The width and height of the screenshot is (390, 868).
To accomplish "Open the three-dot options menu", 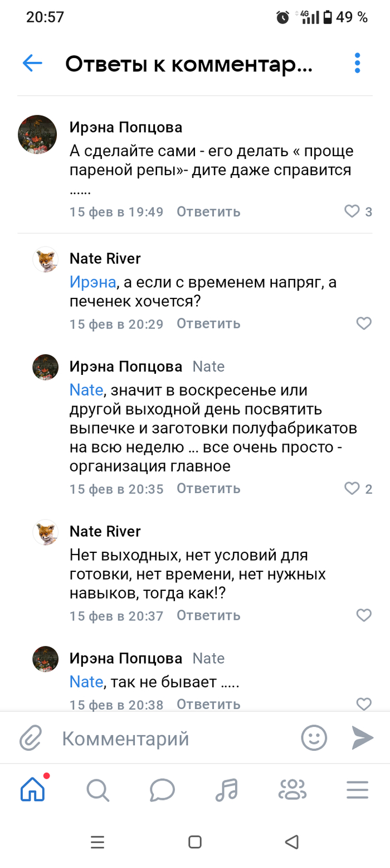I will click(x=357, y=64).
